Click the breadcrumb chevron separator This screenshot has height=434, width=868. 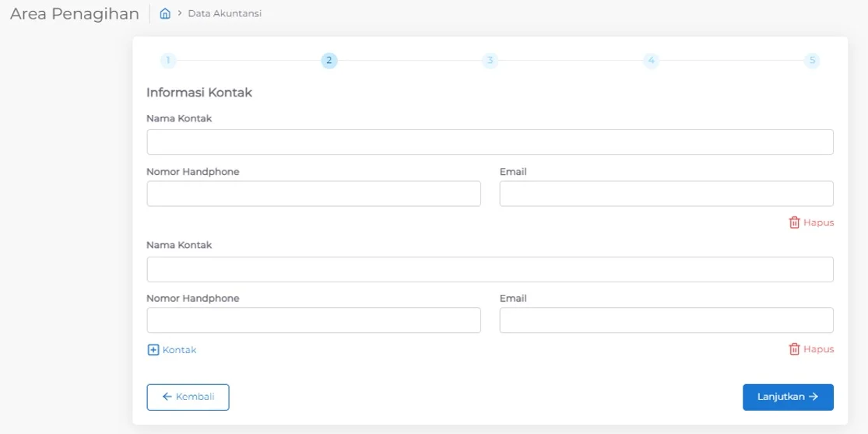pyautogui.click(x=179, y=14)
